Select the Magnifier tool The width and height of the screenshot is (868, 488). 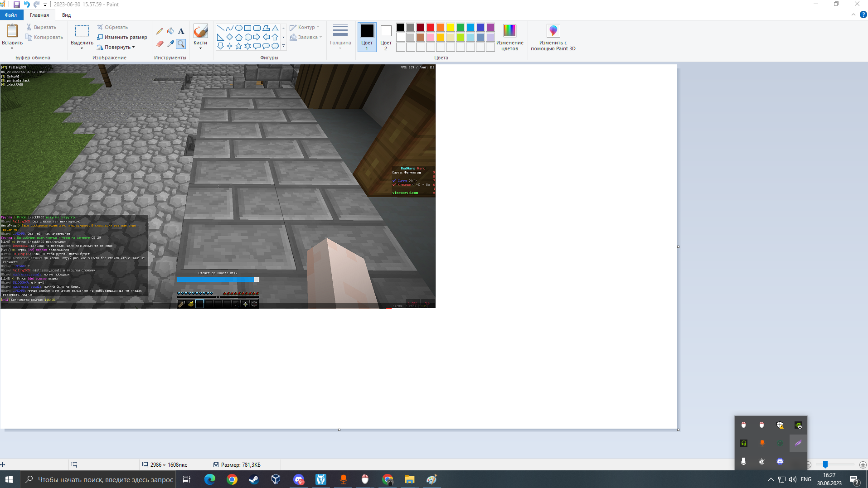(181, 44)
